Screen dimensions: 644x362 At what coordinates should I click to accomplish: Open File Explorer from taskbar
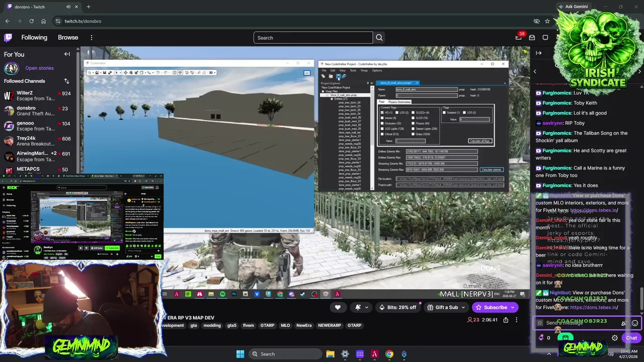click(x=330, y=354)
